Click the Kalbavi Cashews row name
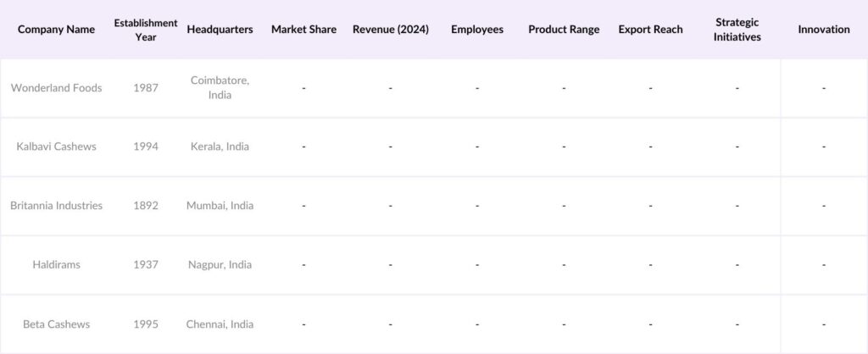Image resolution: width=868 pixels, height=354 pixels. [x=56, y=147]
